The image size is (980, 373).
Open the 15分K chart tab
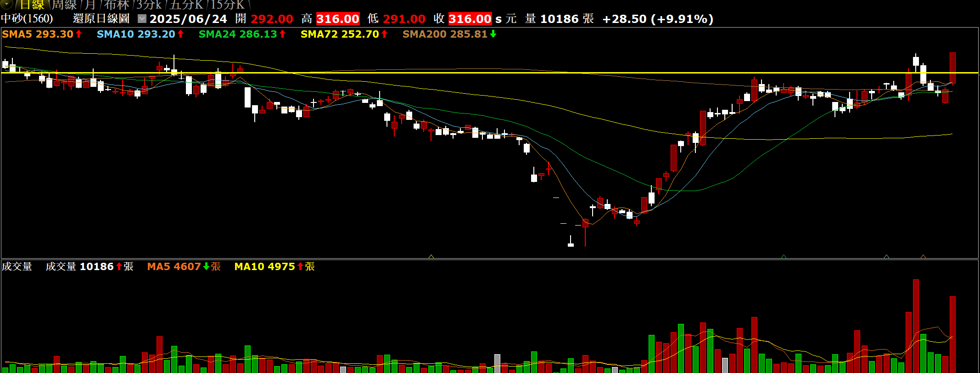(x=228, y=5)
